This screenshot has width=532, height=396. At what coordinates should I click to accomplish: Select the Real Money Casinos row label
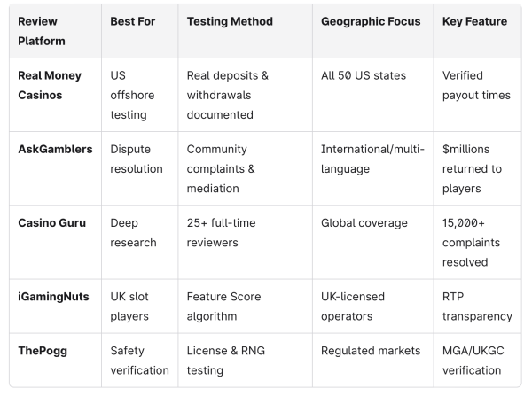50,85
